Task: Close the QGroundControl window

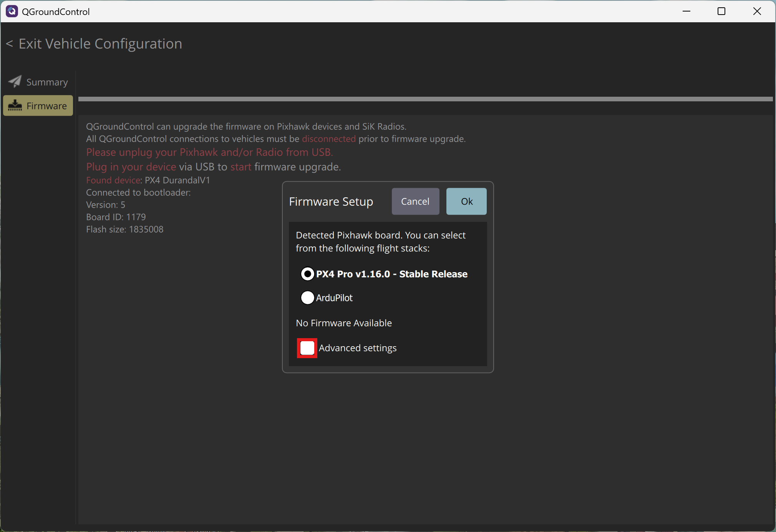Action: [757, 12]
